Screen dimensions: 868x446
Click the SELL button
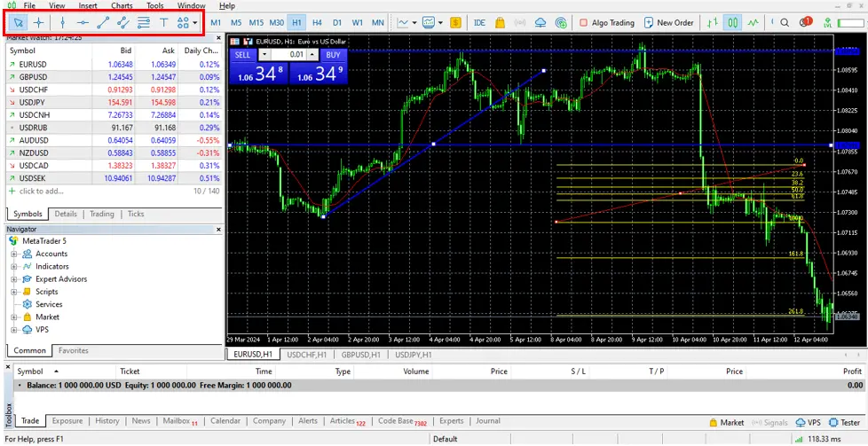click(242, 55)
